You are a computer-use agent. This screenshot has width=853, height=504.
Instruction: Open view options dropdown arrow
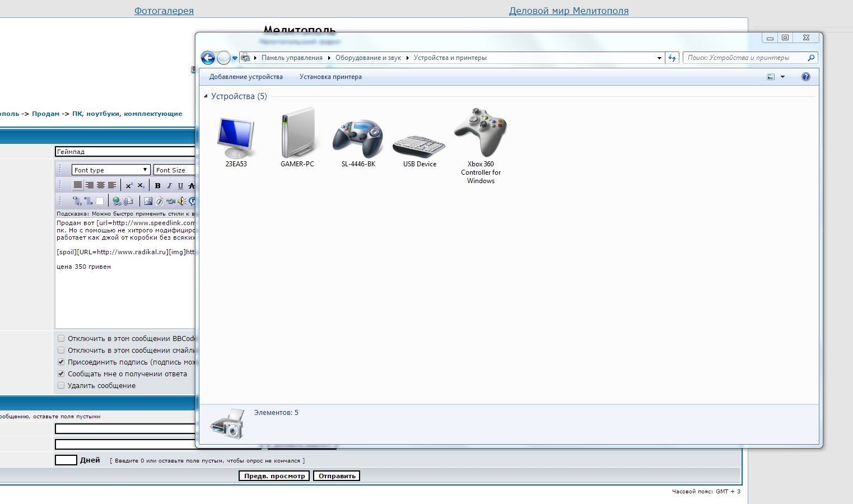point(782,77)
